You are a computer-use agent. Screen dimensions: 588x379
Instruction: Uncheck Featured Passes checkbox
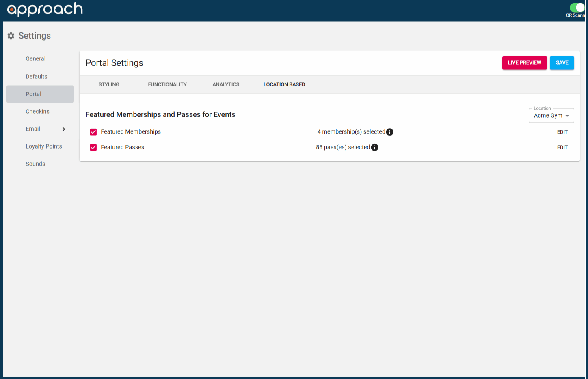[x=93, y=147]
